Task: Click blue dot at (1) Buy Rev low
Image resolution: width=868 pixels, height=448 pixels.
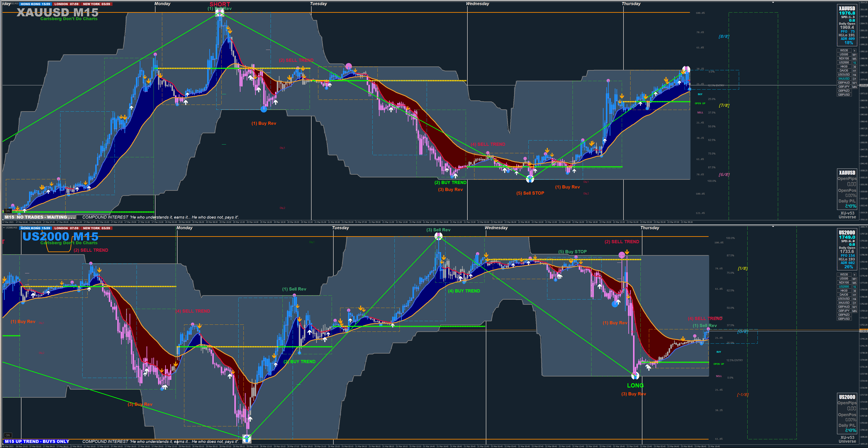Action: click(x=264, y=109)
